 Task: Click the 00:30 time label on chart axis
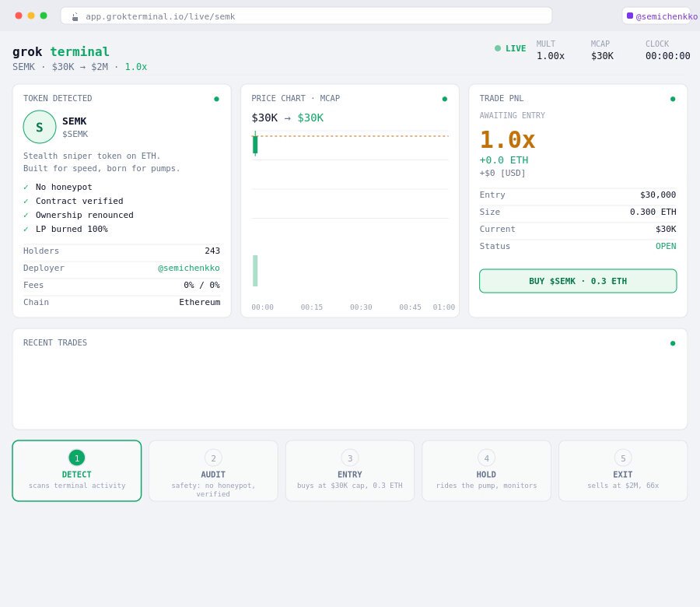pyautogui.click(x=361, y=307)
